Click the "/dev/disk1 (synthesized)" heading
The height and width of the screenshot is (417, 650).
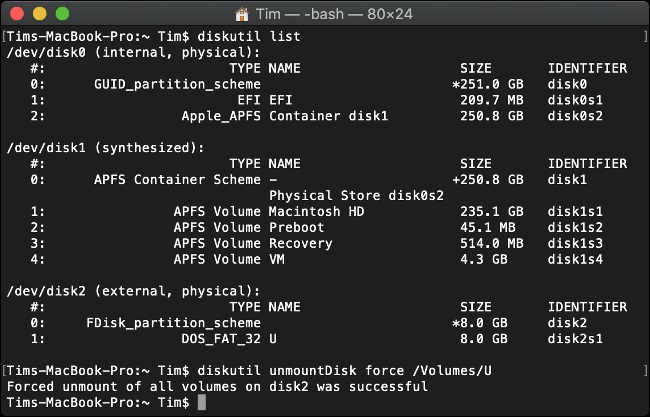pos(104,148)
